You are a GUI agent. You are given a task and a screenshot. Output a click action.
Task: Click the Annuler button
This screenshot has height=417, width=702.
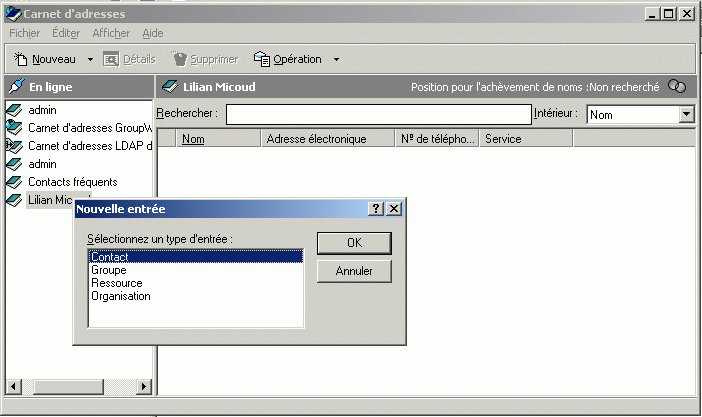point(354,271)
